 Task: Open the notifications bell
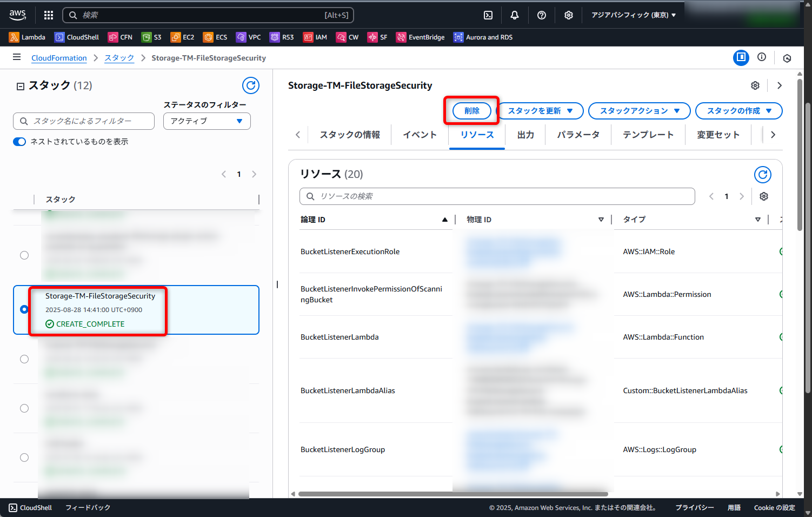coord(515,15)
